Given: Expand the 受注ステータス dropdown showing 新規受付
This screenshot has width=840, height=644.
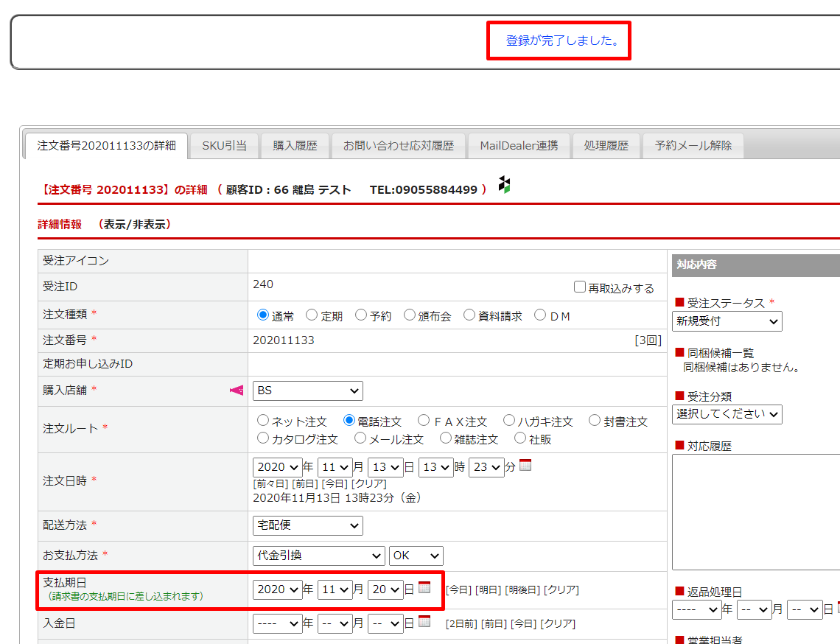Looking at the screenshot, I should tap(727, 321).
